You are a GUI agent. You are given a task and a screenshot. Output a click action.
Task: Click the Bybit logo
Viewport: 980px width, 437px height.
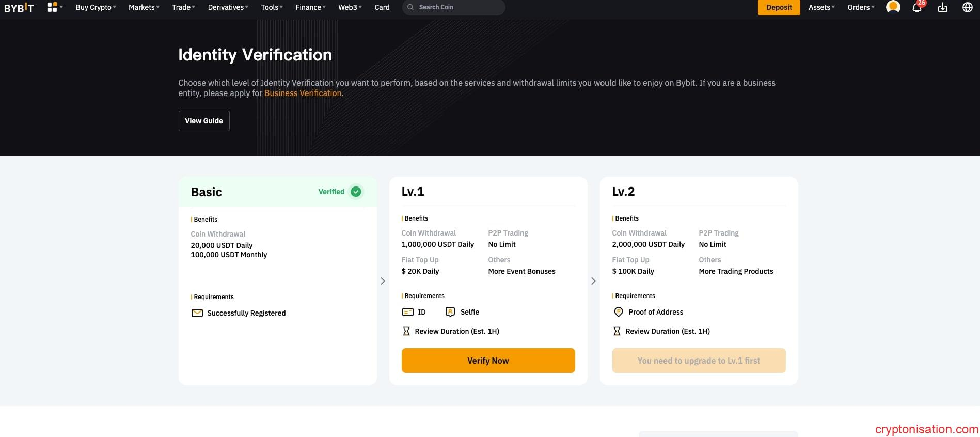click(x=19, y=8)
